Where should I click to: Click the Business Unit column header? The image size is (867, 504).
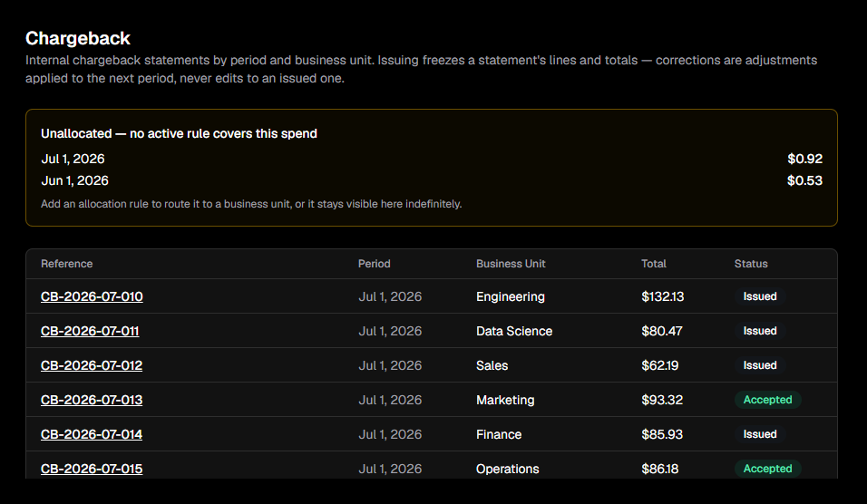pos(511,264)
